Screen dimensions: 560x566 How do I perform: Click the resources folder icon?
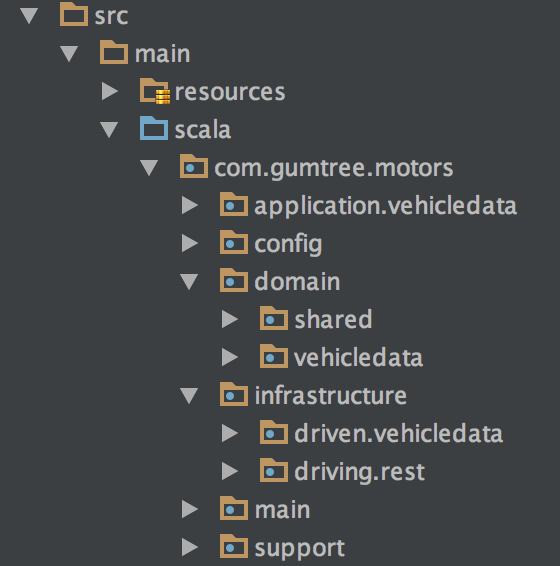(x=155, y=91)
